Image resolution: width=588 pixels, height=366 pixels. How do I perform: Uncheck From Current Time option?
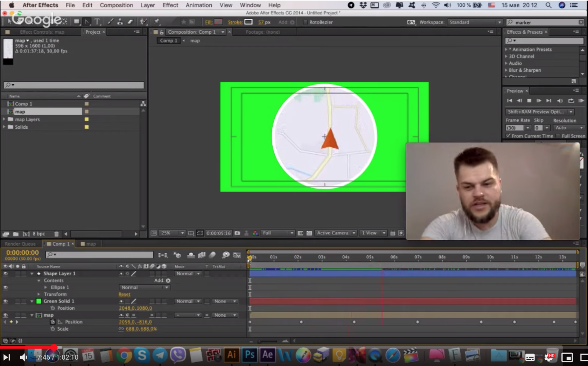pos(508,136)
